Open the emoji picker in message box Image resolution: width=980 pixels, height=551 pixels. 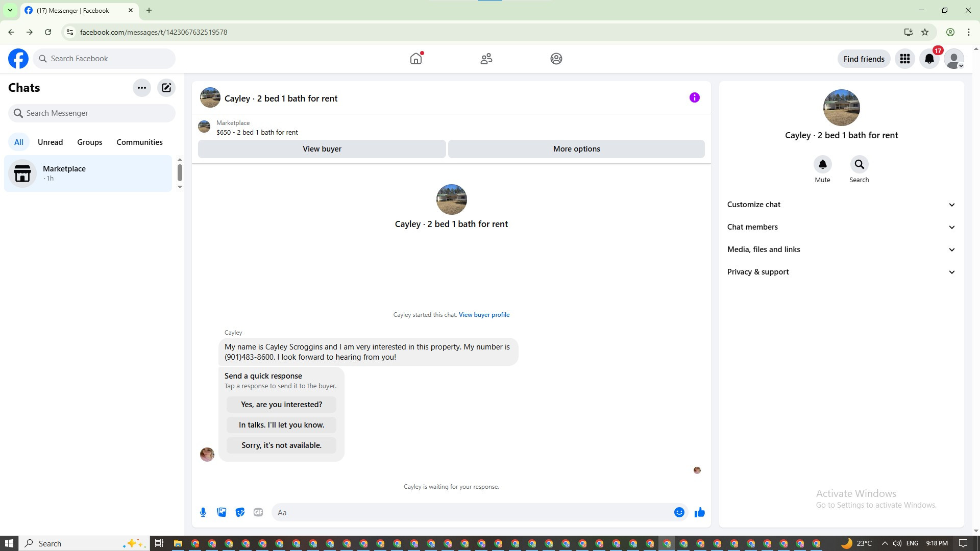pyautogui.click(x=679, y=512)
